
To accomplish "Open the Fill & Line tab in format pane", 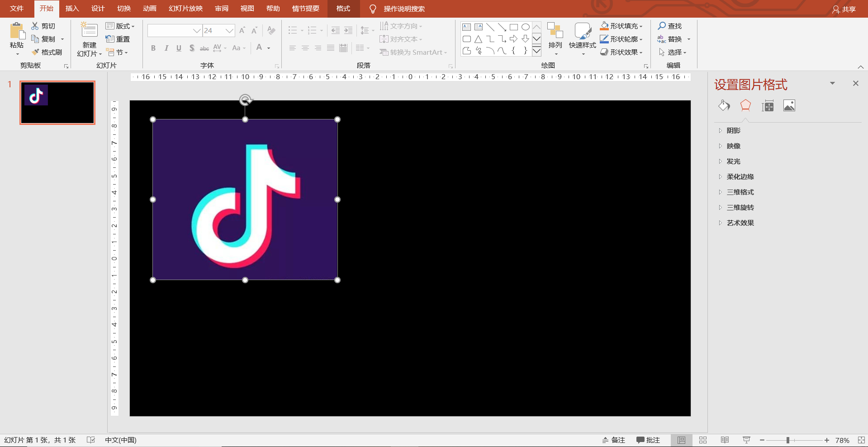I will pos(724,106).
